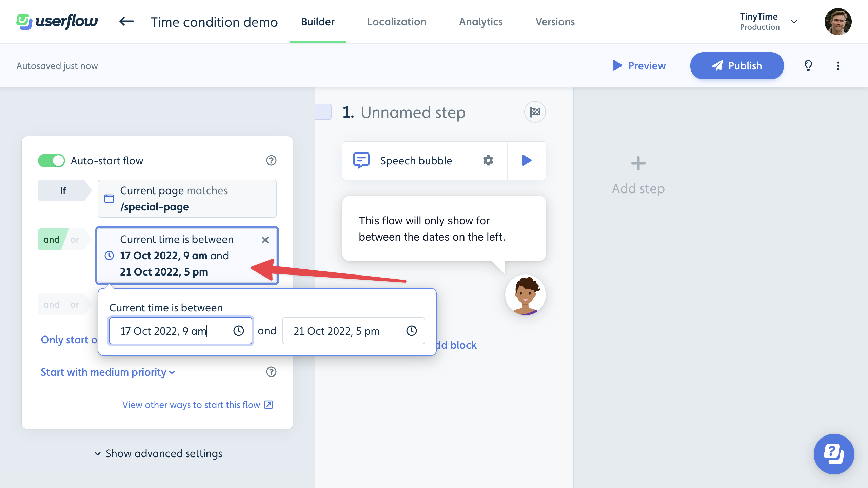Click the plus icon to add step

click(x=638, y=163)
